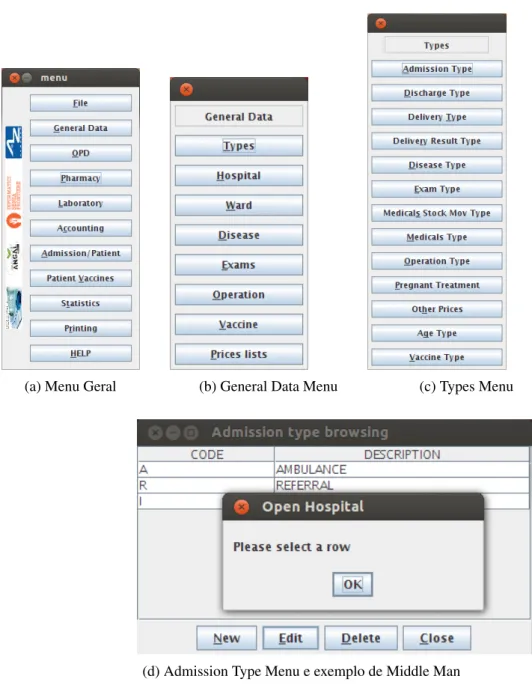
Task: Close the Open Hospital dialog via red X
Action: [x=241, y=507]
